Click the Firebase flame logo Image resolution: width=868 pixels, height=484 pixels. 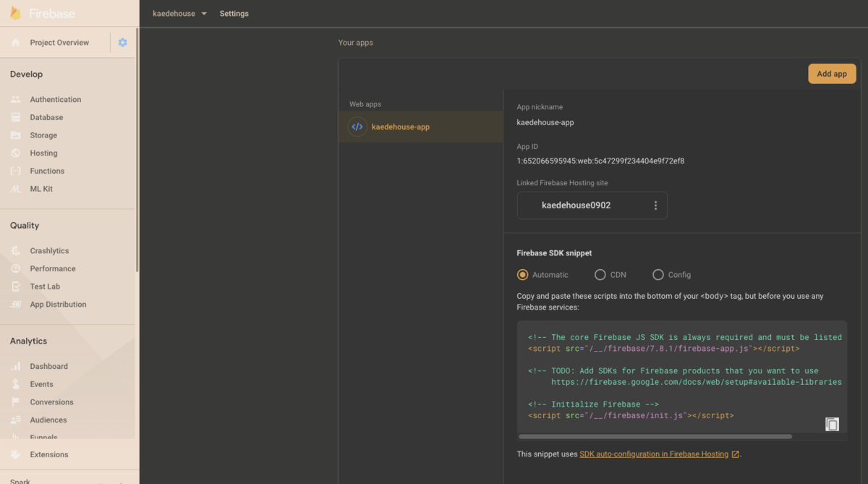click(15, 13)
